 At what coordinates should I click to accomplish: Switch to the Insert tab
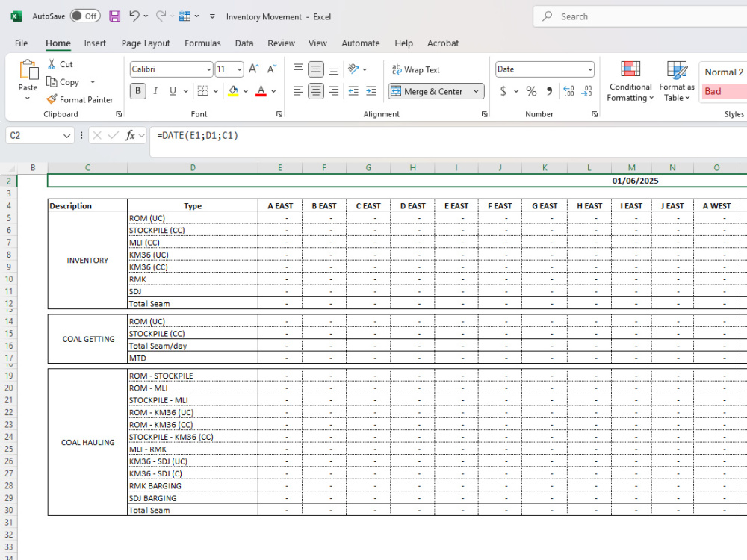point(95,43)
